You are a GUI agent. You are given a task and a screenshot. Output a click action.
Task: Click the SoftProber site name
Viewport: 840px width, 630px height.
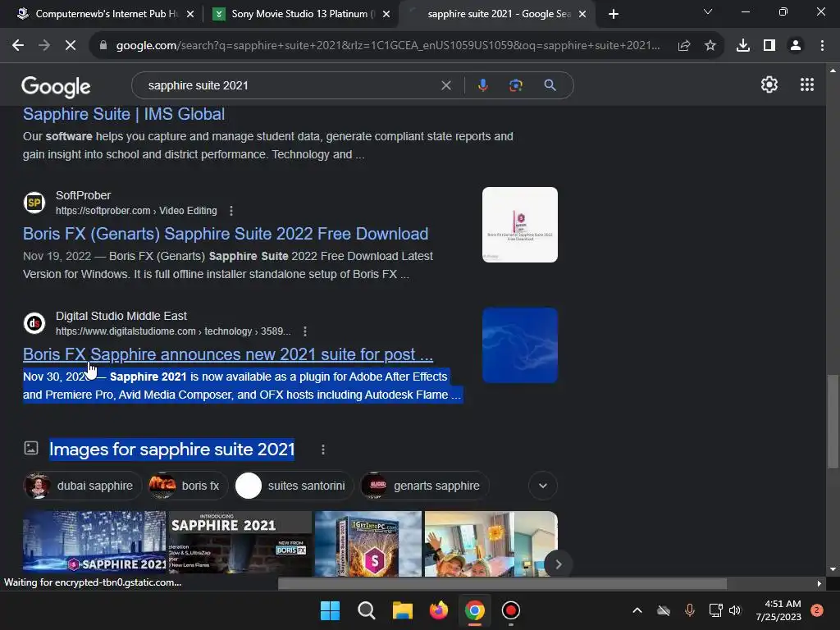coord(83,195)
